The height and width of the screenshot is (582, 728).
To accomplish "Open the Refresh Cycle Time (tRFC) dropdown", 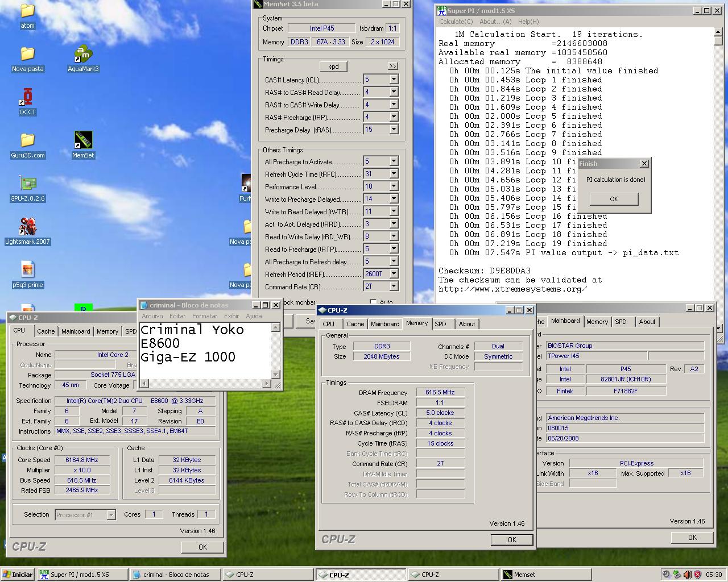I will coord(394,174).
